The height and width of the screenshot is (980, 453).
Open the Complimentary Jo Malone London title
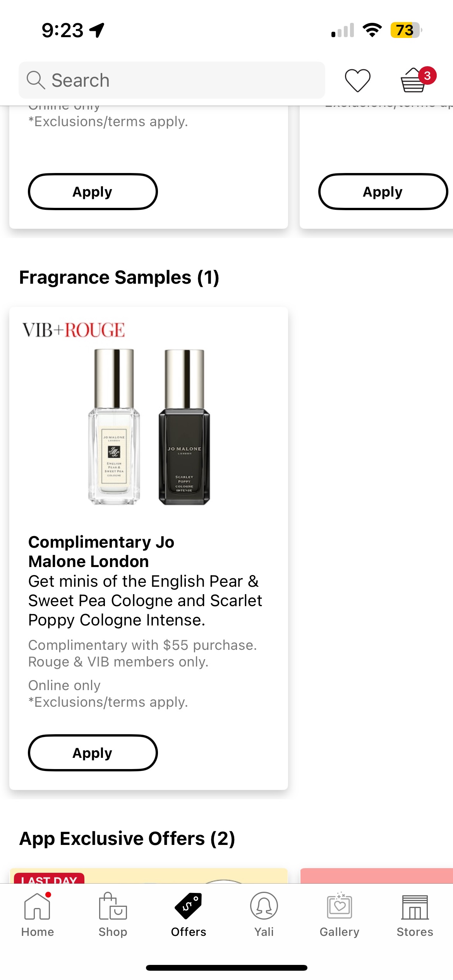point(101,552)
